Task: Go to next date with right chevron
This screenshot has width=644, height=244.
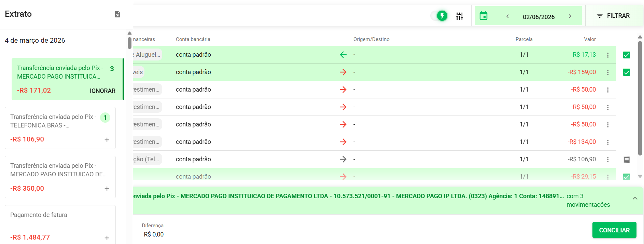Action: (570, 16)
